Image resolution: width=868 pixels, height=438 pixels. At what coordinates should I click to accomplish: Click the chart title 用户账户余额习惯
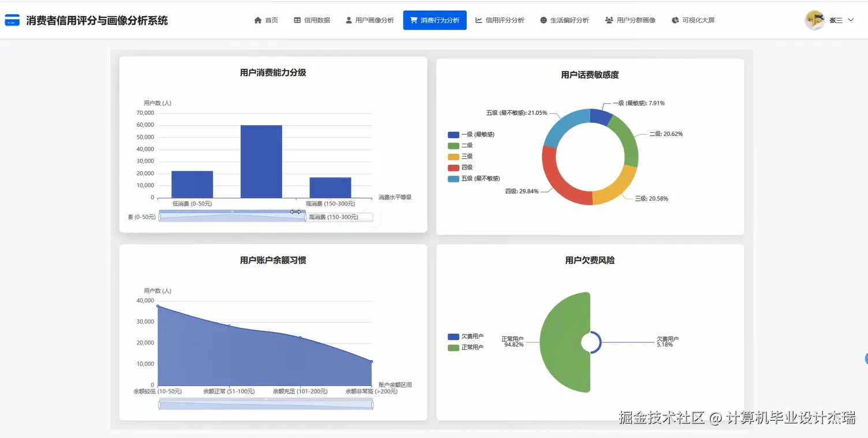[273, 260]
